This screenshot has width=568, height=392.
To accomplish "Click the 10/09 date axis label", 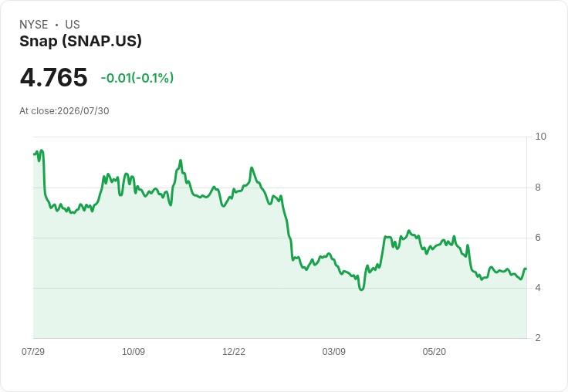I will pos(134,351).
